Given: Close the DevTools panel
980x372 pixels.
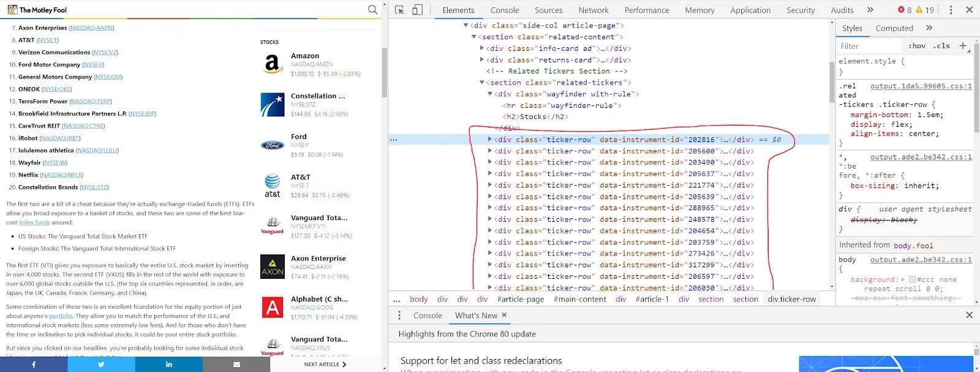Looking at the screenshot, I should pyautogui.click(x=969, y=10).
